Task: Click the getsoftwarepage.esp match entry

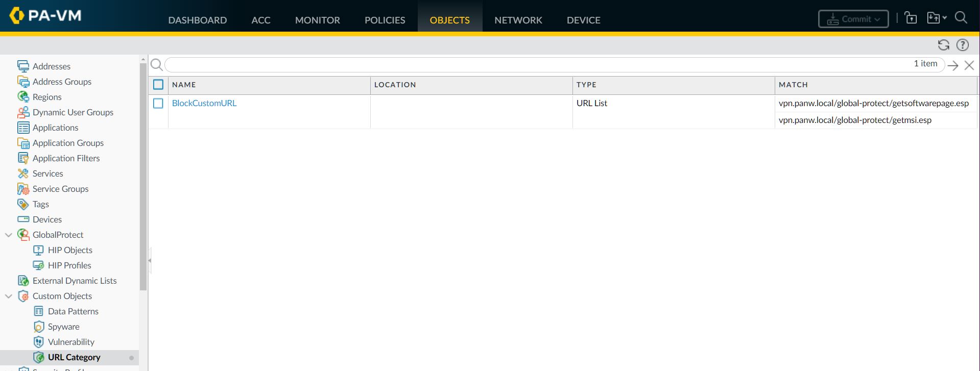Action: pyautogui.click(x=874, y=103)
